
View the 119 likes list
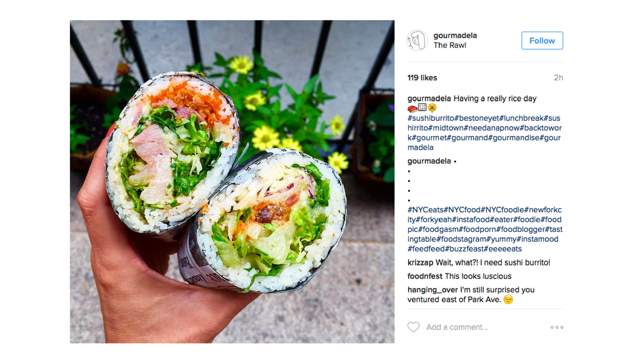[422, 77]
